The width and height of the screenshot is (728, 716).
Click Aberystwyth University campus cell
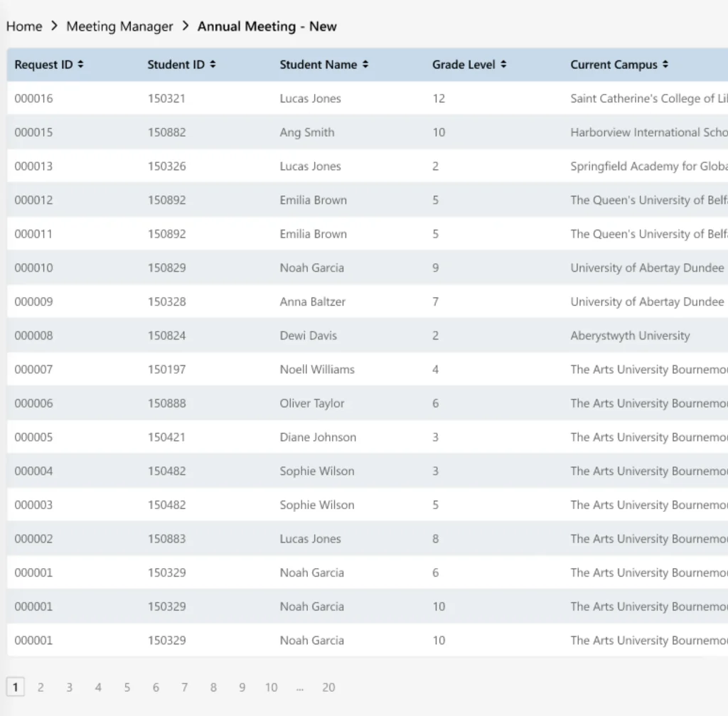(630, 336)
